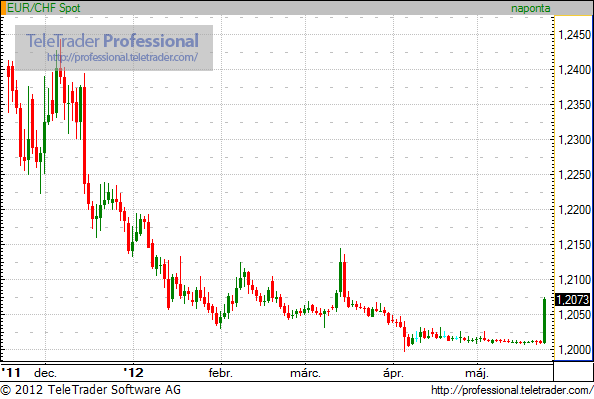
Task: Click the 1,2050 price axis label
Action: click(575, 315)
